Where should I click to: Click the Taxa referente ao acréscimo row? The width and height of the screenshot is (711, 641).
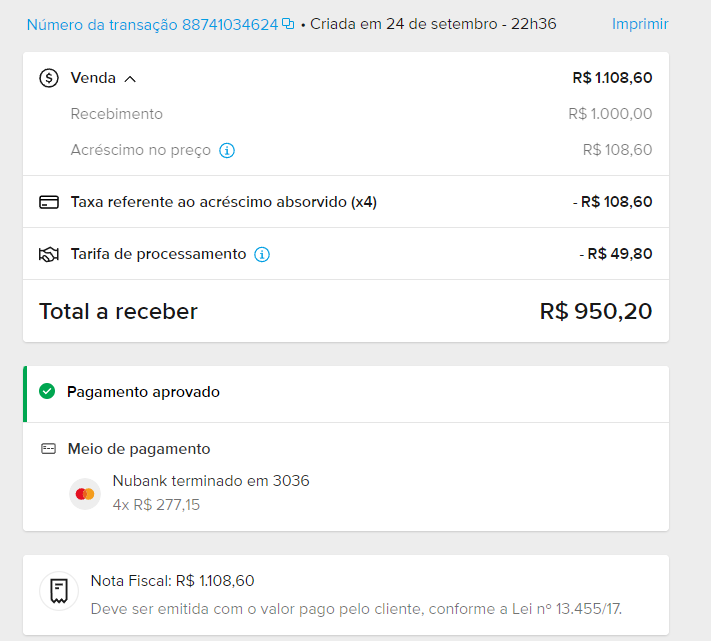[x=223, y=202]
